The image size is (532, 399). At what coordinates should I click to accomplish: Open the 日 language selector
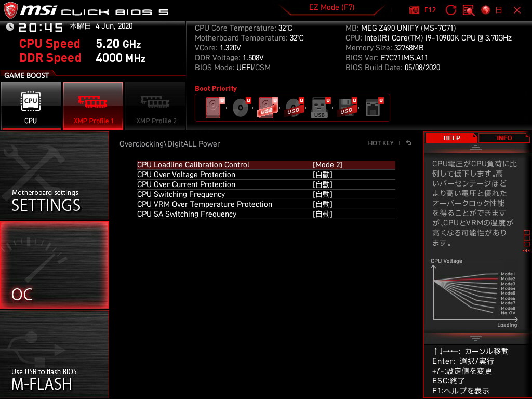499,10
